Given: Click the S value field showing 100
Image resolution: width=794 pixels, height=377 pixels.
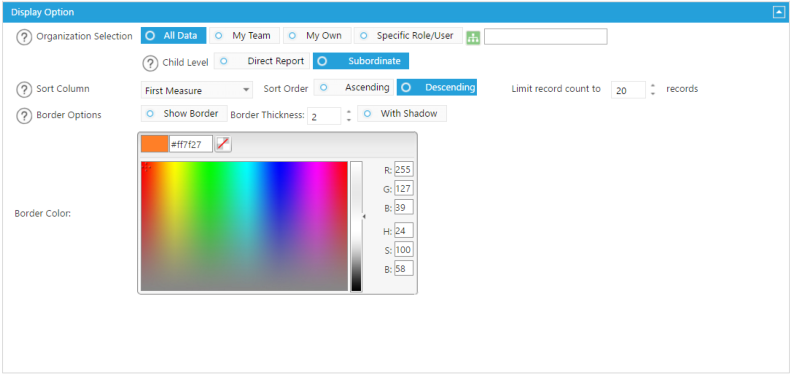Looking at the screenshot, I should [404, 249].
